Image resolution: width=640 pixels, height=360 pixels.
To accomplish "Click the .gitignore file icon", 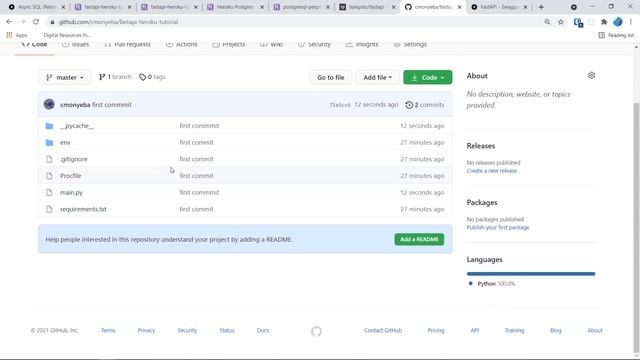I will [49, 159].
